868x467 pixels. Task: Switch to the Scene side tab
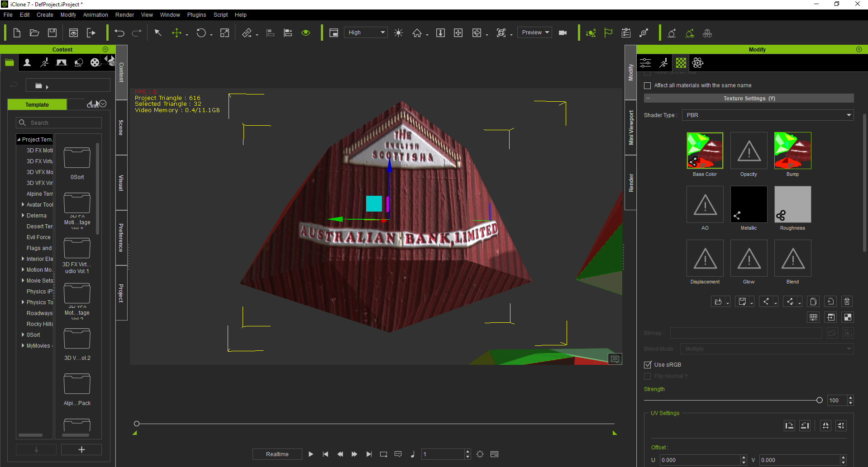pos(121,127)
